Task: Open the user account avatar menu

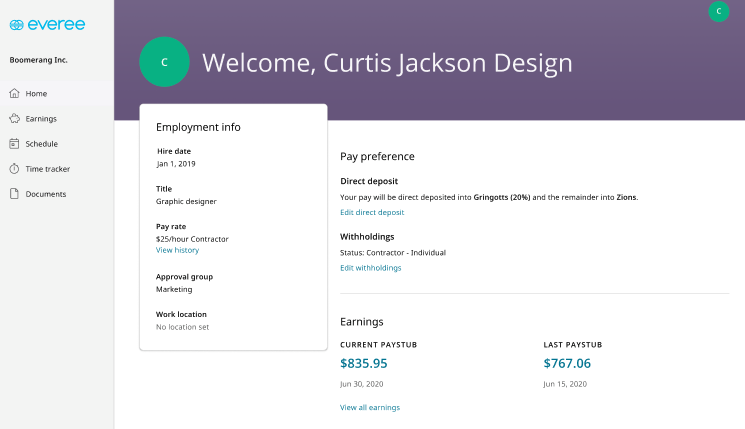Action: click(x=718, y=11)
